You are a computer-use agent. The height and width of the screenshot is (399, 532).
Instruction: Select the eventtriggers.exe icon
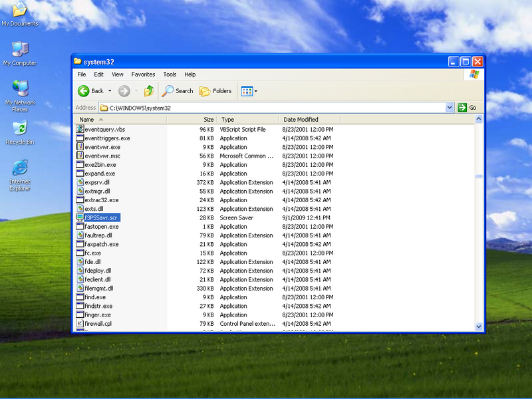80,138
